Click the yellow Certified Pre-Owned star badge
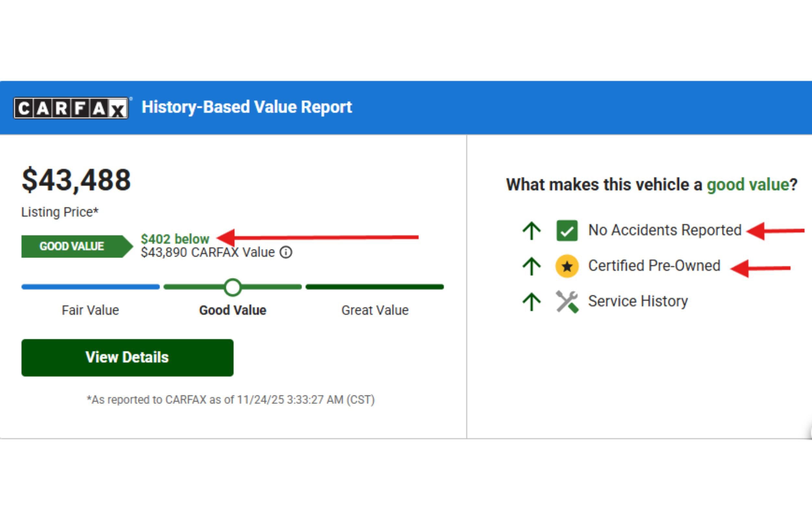The width and height of the screenshot is (812, 520). [567, 266]
